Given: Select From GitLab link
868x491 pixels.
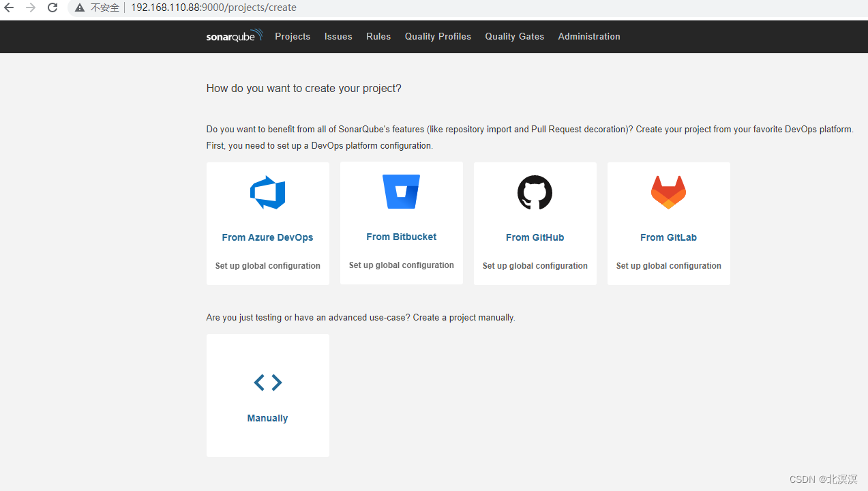Looking at the screenshot, I should (668, 237).
